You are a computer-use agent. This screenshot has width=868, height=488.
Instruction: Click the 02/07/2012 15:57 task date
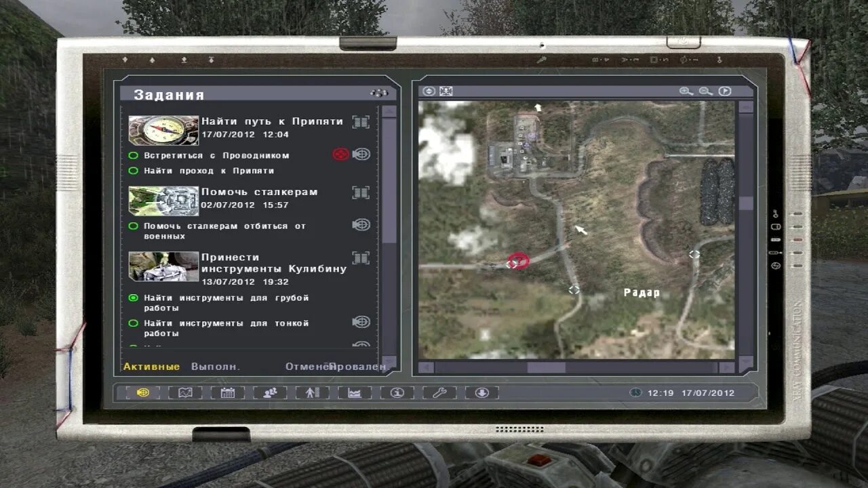(245, 205)
